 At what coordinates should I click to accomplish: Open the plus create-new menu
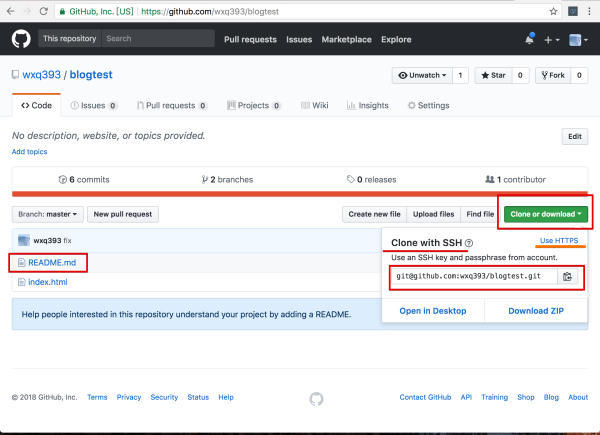tap(551, 40)
